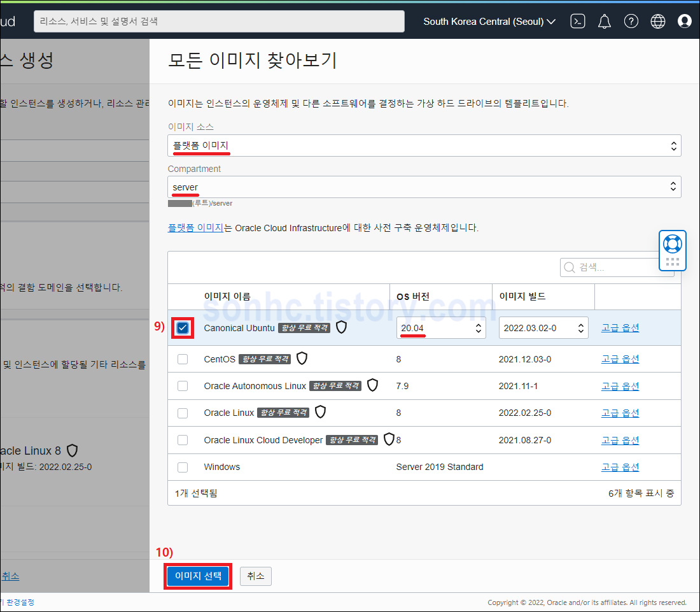Select the Oracle Autonomous Linux checkbox
Viewport: 700px width, 612px height.
[x=183, y=386]
